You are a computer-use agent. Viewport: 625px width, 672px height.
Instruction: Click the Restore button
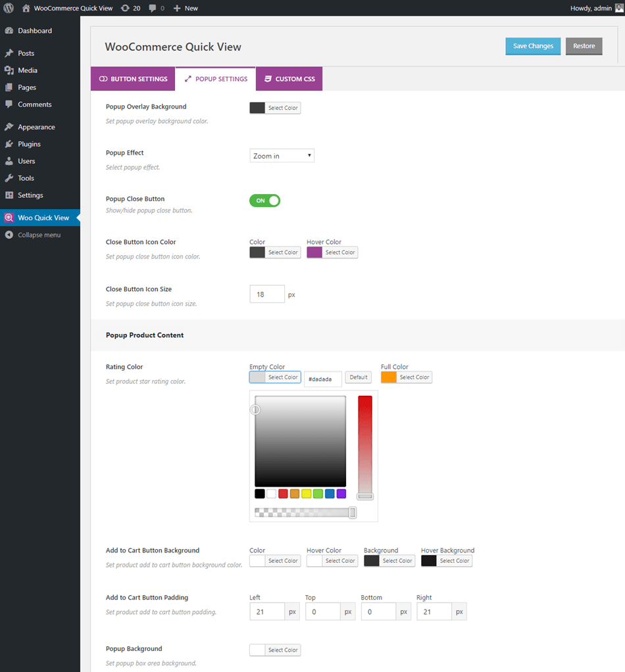584,46
